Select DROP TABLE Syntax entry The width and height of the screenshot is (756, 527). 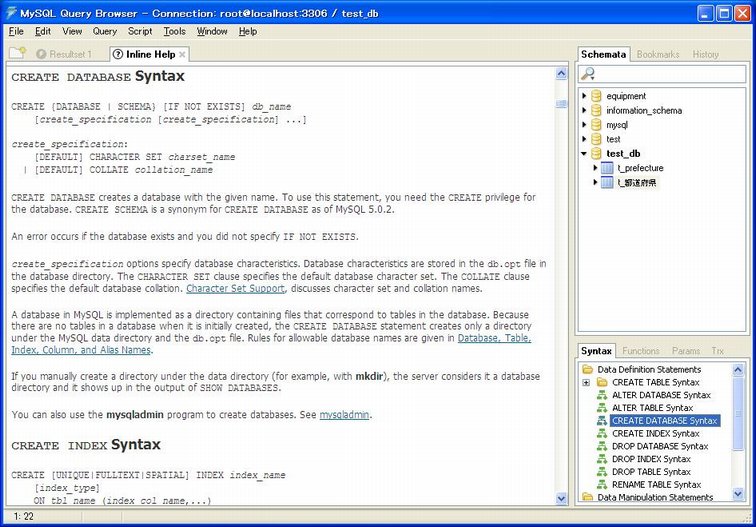click(x=651, y=472)
